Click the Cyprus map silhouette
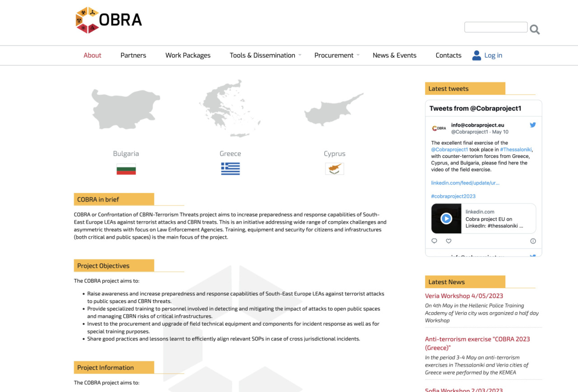Viewport: 578px width, 392px height. pyautogui.click(x=334, y=110)
